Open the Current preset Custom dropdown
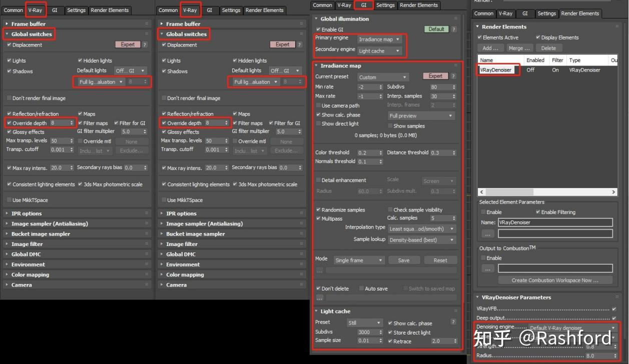Viewport: 629px width, 364px height. tap(383, 77)
